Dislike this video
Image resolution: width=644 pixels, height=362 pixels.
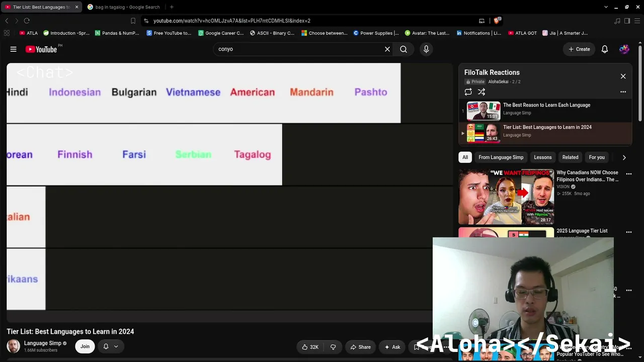333,347
